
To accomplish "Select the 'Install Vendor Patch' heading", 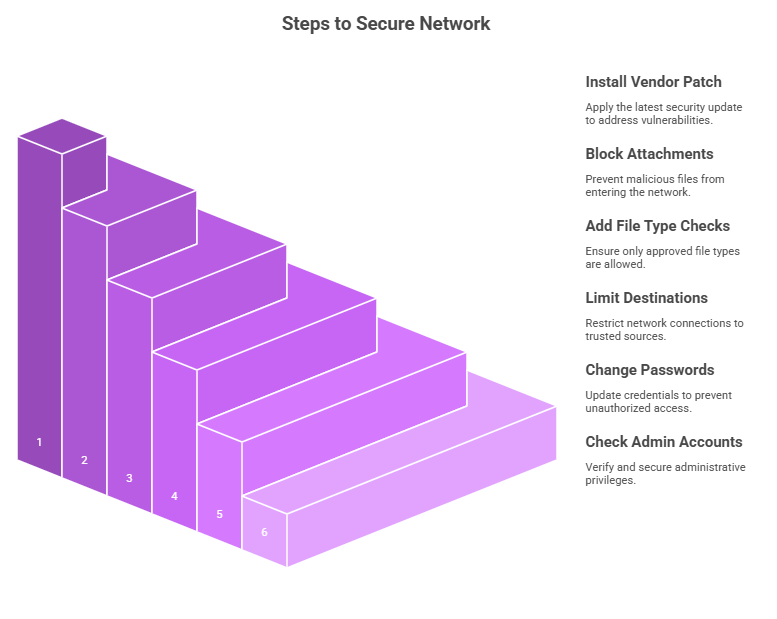I will pos(653,82).
